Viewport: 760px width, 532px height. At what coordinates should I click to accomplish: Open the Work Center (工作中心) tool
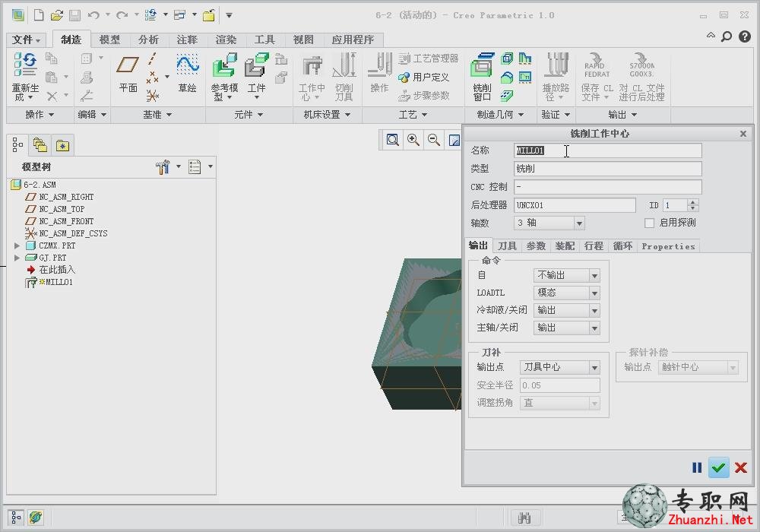click(x=312, y=78)
